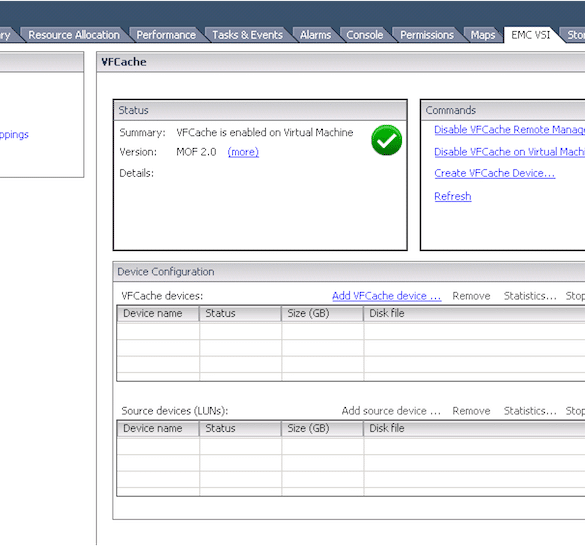Open the Console tab
Screen dimensions: 585x546
(x=365, y=35)
